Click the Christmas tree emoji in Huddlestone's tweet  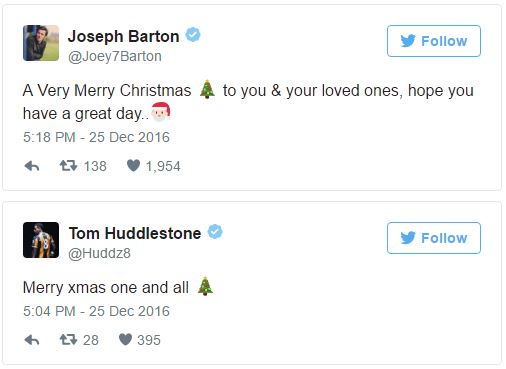click(x=205, y=286)
